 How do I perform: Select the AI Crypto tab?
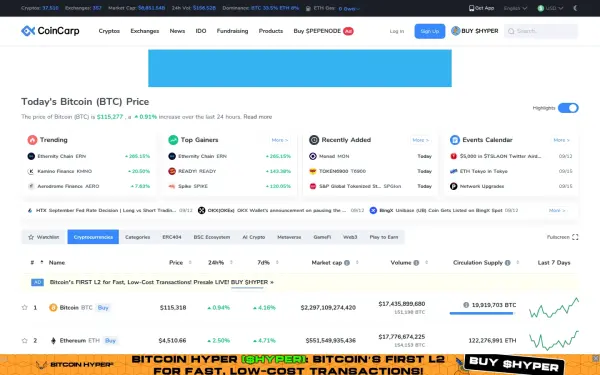254,237
